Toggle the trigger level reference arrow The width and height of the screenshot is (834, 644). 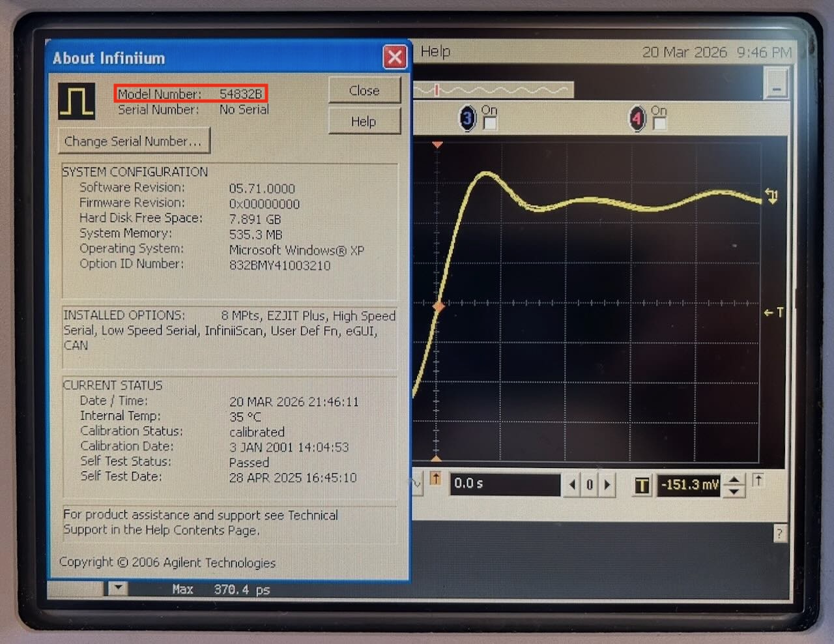click(x=758, y=481)
